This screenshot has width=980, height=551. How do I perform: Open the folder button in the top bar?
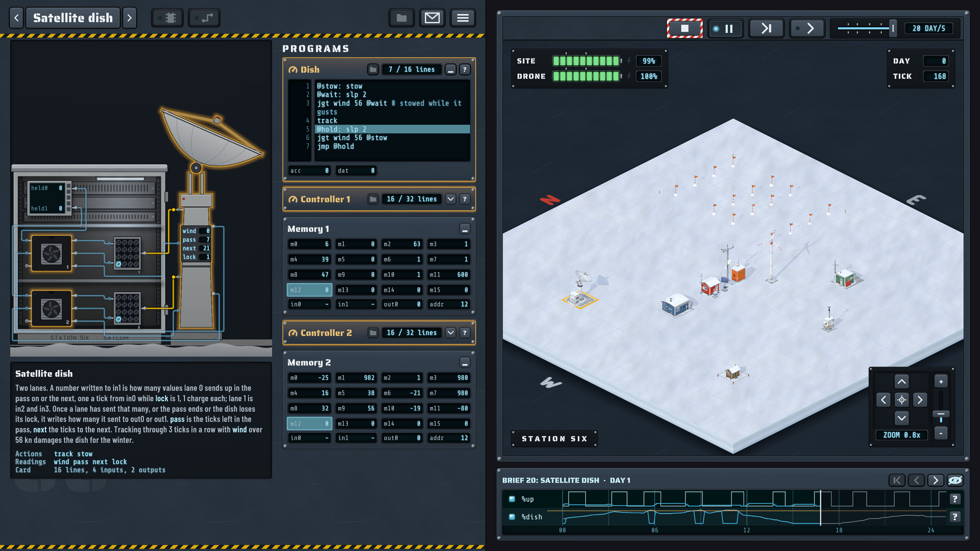[x=402, y=18]
